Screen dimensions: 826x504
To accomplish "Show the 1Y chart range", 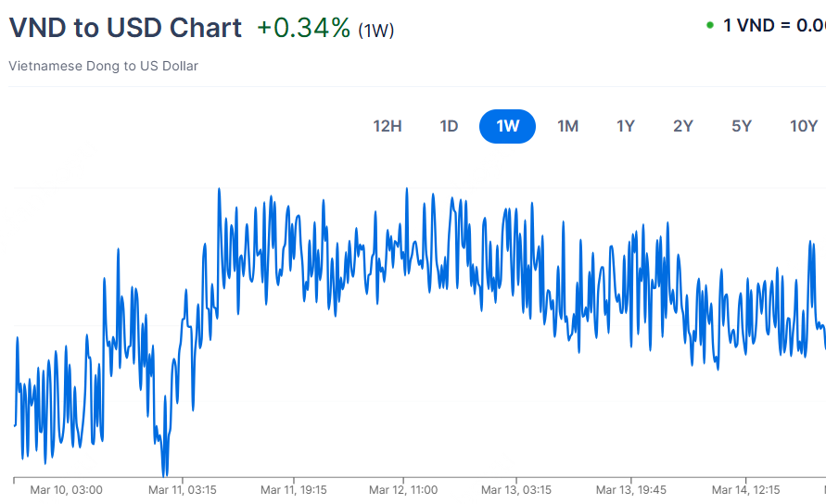I will click(626, 126).
